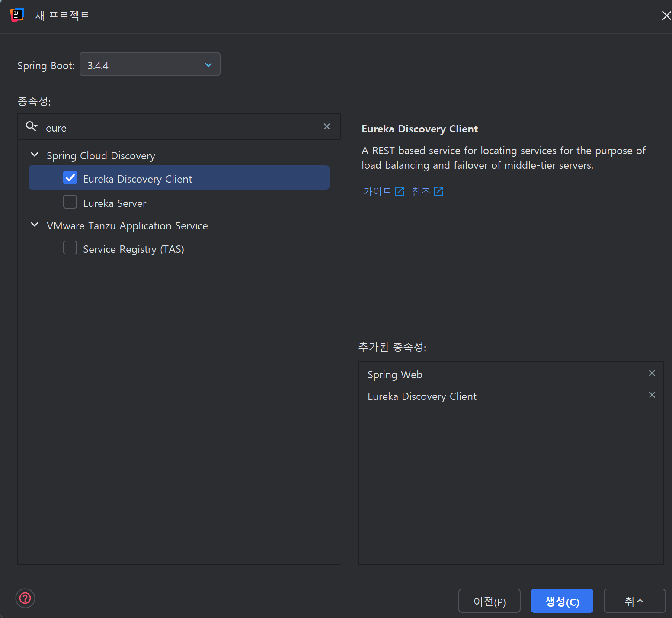This screenshot has width=672, height=618.
Task: Uncheck the Eureka Discovery Client checkbox
Action: click(x=70, y=177)
